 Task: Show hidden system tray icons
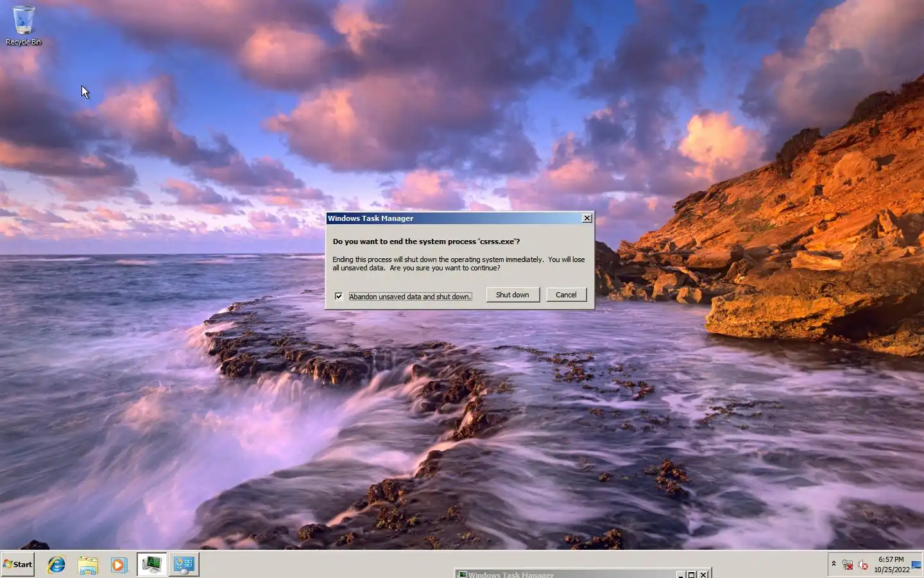[x=834, y=564]
